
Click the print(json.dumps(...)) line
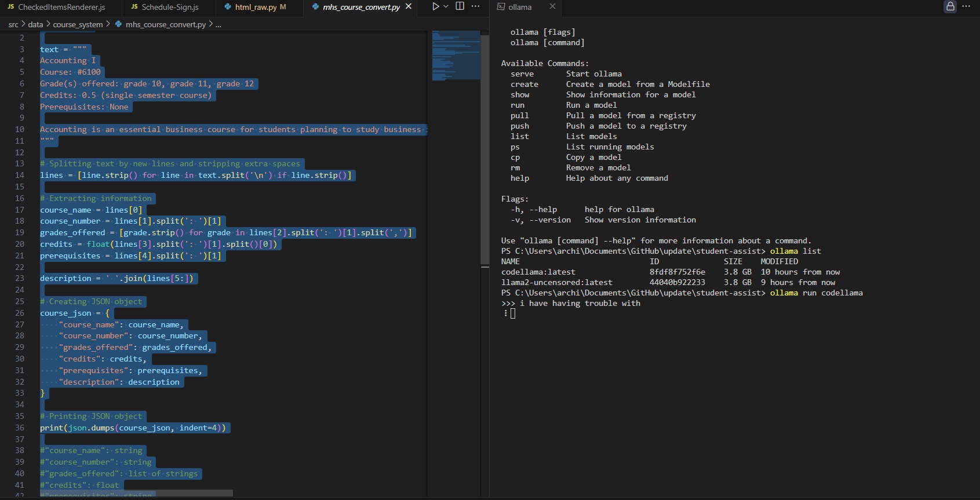tap(133, 428)
